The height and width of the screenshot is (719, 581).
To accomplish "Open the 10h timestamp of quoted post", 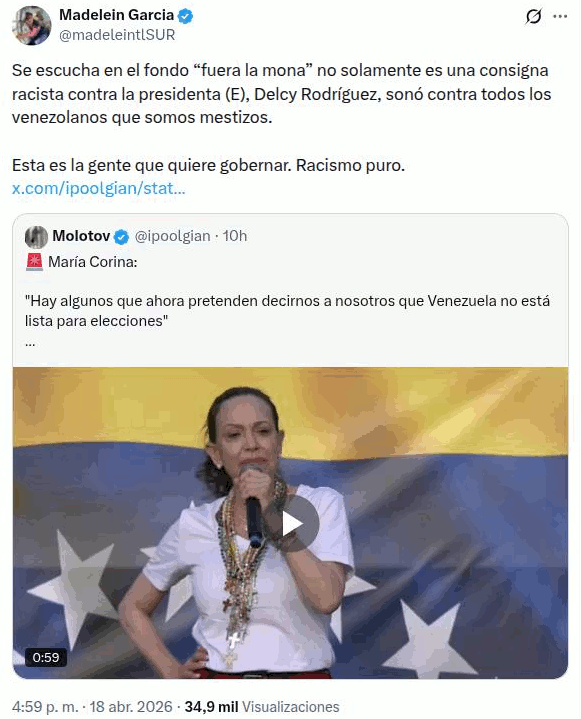I will tap(235, 236).
